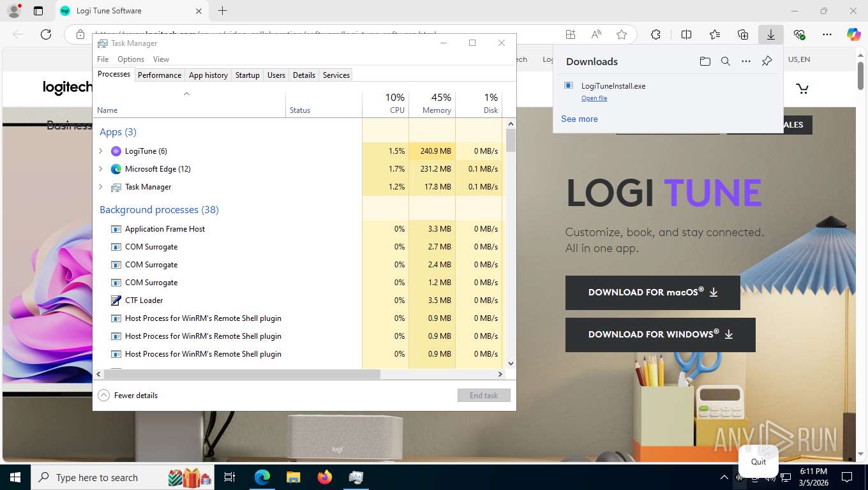Expand the Microsoft Edge process group
This screenshot has height=490, width=868.
pyautogui.click(x=100, y=169)
